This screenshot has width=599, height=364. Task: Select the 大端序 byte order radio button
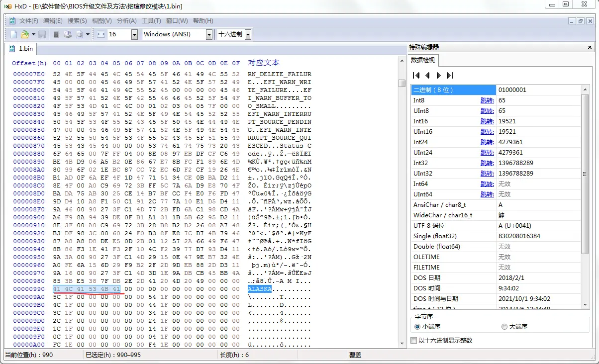(x=504, y=327)
